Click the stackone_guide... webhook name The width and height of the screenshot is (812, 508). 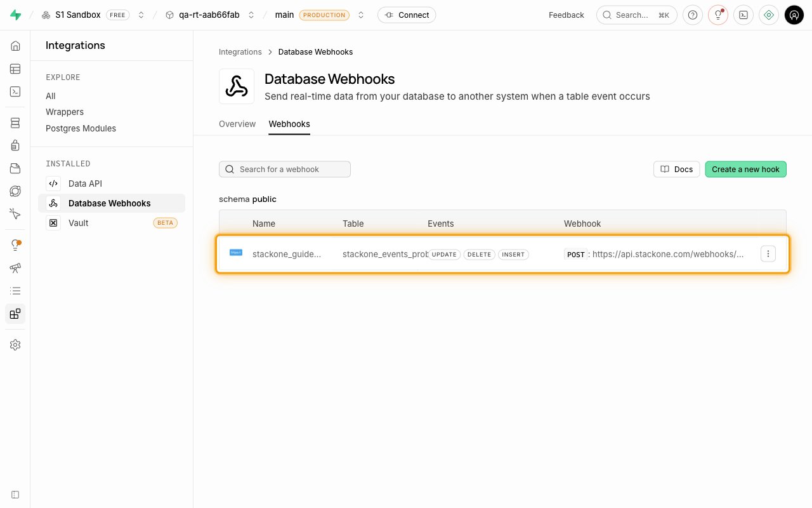click(x=287, y=254)
